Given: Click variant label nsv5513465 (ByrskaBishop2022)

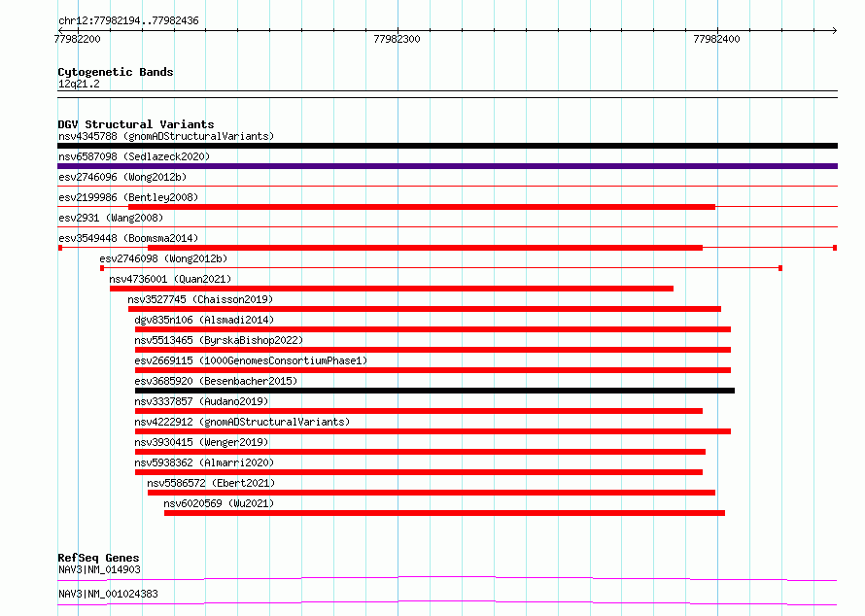Looking at the screenshot, I should tap(219, 340).
